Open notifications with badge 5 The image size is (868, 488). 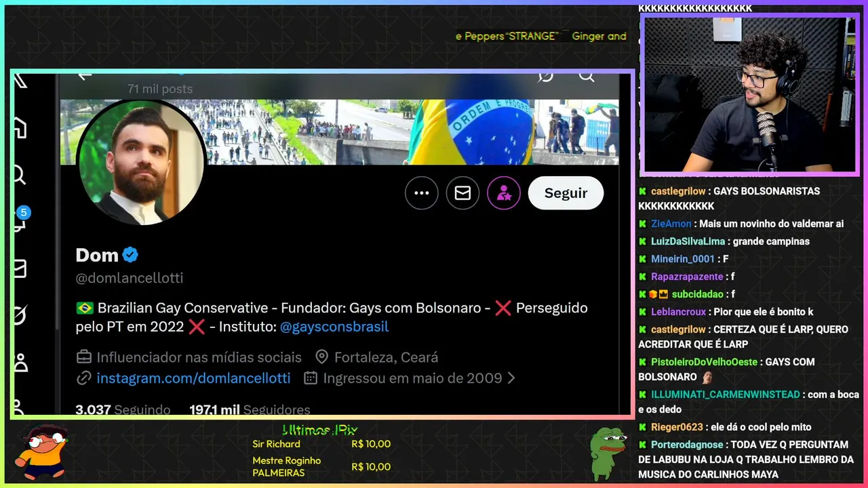(20, 220)
